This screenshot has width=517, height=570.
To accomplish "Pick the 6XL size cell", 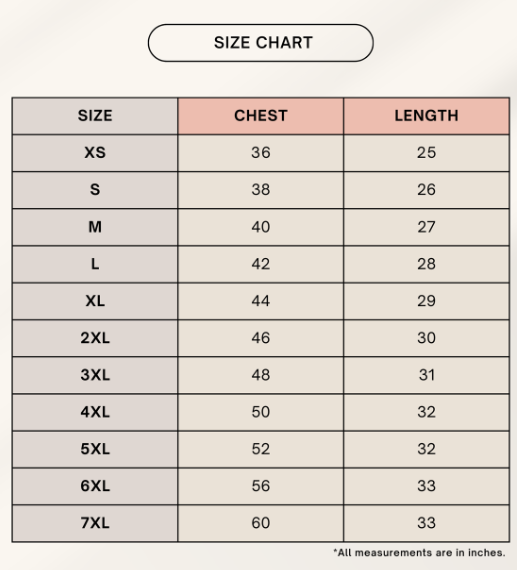I will tap(95, 486).
